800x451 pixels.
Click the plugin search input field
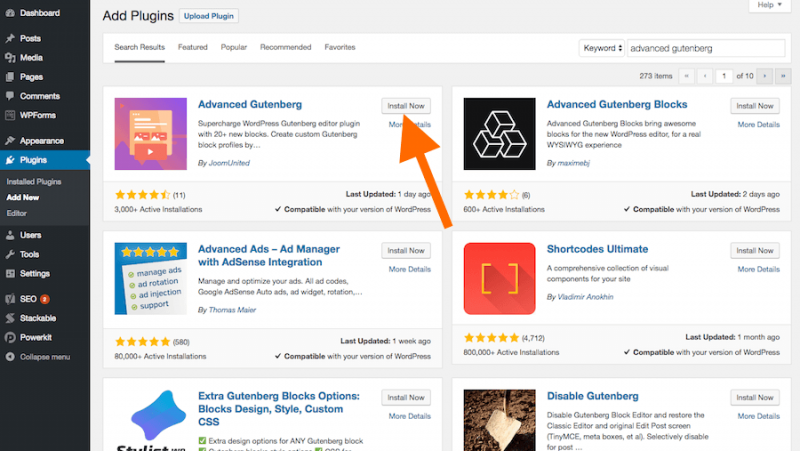click(706, 48)
